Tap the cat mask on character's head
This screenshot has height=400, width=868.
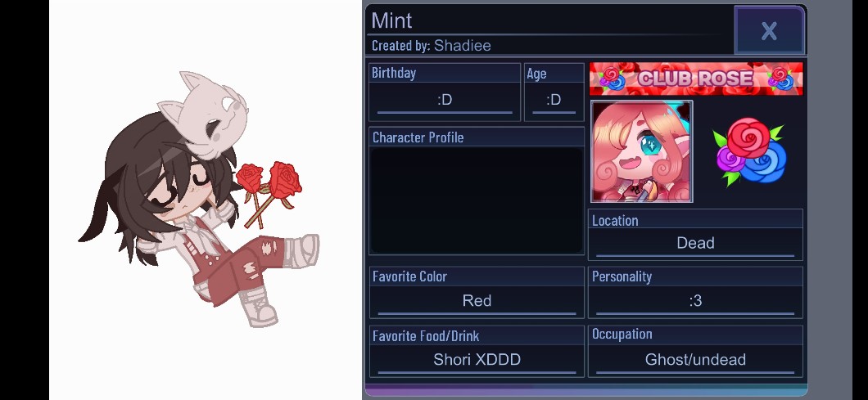(203, 115)
